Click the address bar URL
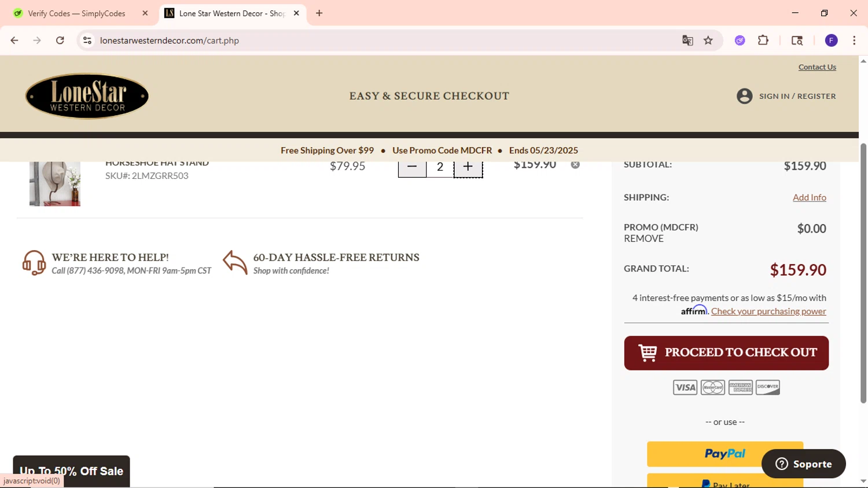868x488 pixels. tap(170, 41)
